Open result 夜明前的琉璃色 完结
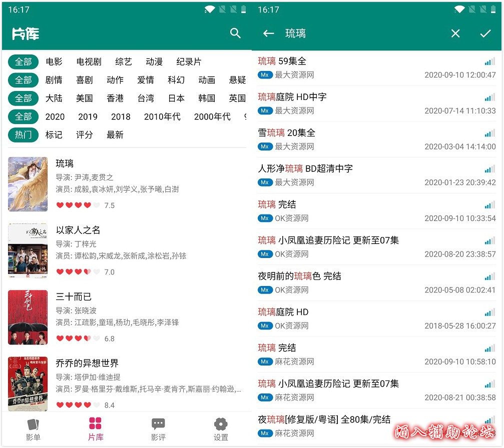The width and height of the screenshot is (504, 448). tap(377, 283)
